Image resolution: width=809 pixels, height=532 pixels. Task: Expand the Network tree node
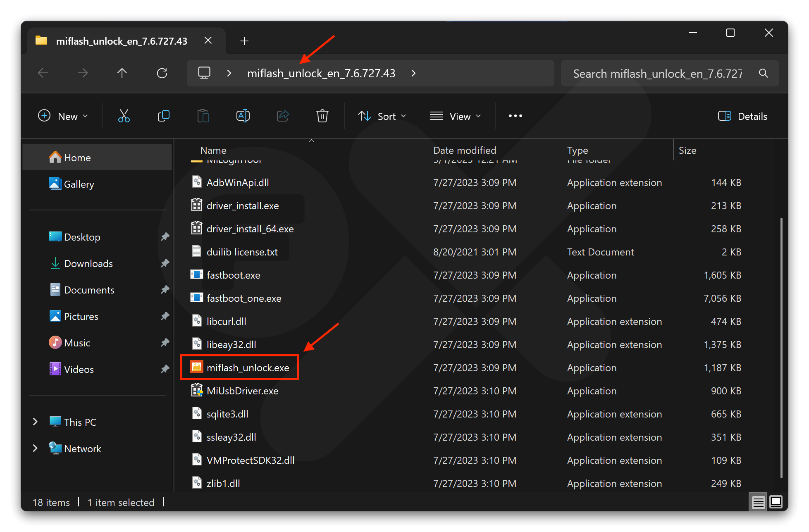(x=35, y=448)
